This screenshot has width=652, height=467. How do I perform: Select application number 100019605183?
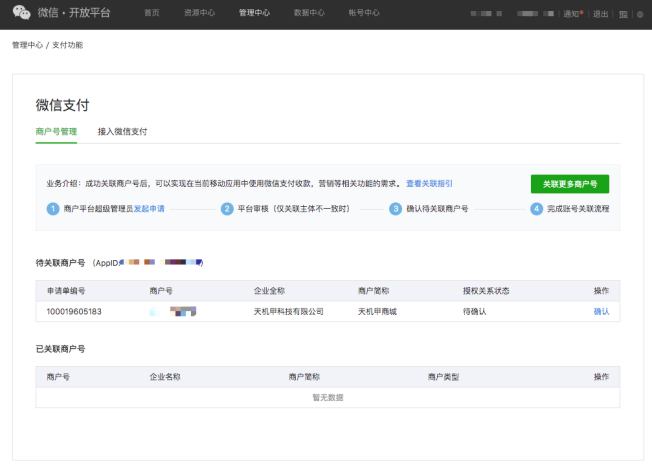point(74,311)
